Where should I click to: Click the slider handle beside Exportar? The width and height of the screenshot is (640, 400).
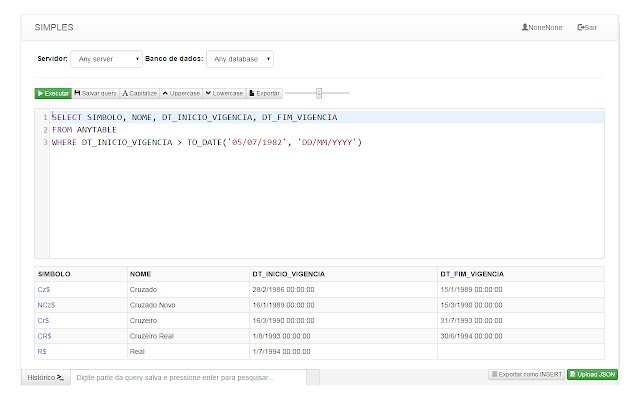319,93
